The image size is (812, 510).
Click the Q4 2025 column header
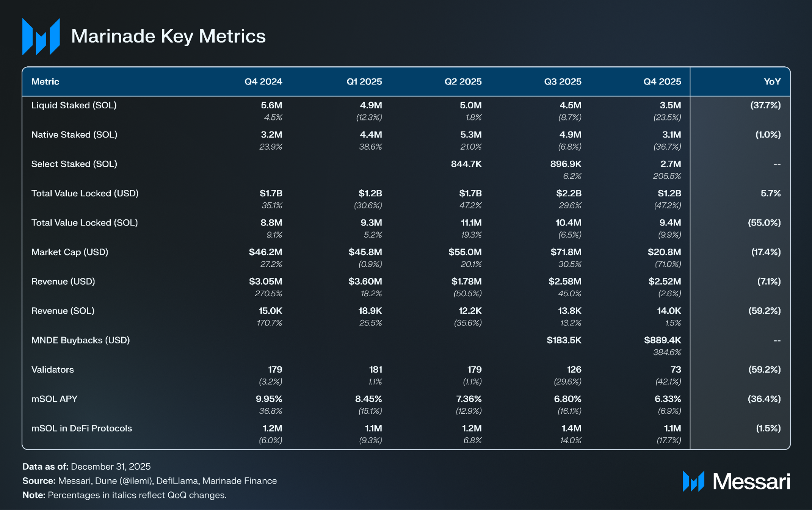pyautogui.click(x=662, y=81)
